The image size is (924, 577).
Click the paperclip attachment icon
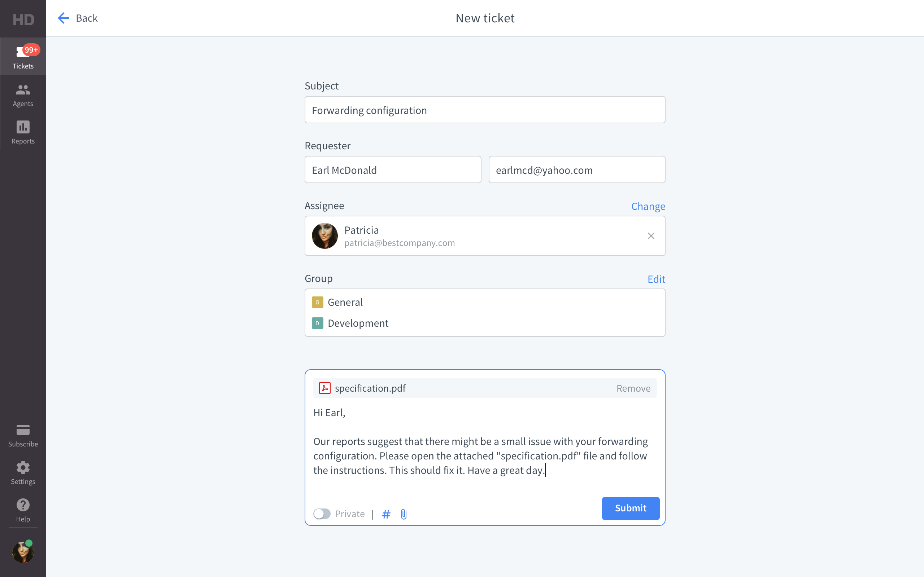click(404, 514)
